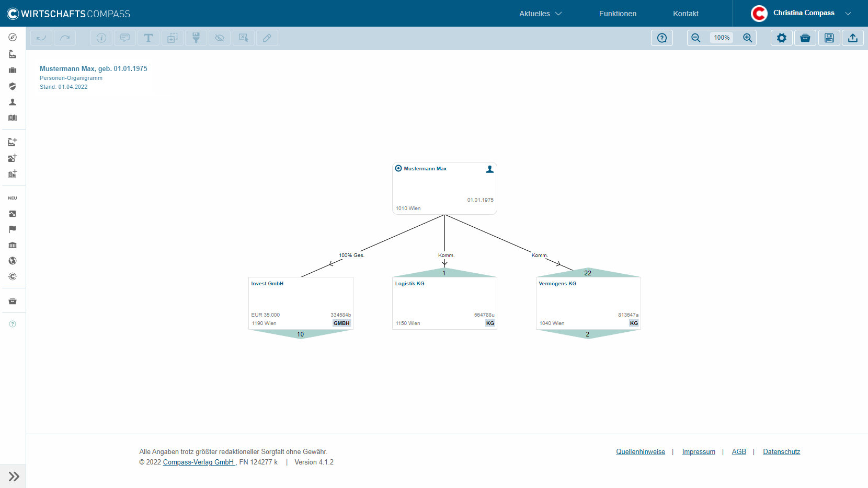The height and width of the screenshot is (488, 868).
Task: Open the Funktionen menu item
Action: 618,14
